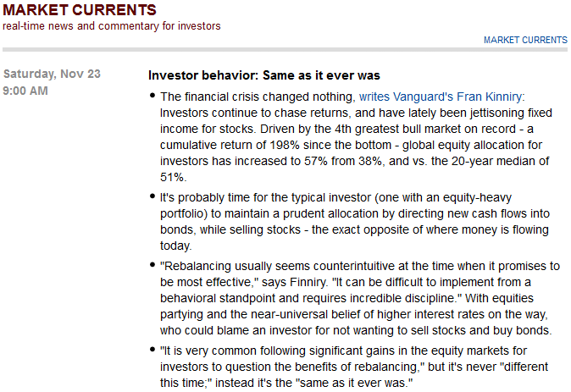Click the bullet marker before 'The financial crisis'
The height and width of the screenshot is (392, 571).
click(x=152, y=97)
